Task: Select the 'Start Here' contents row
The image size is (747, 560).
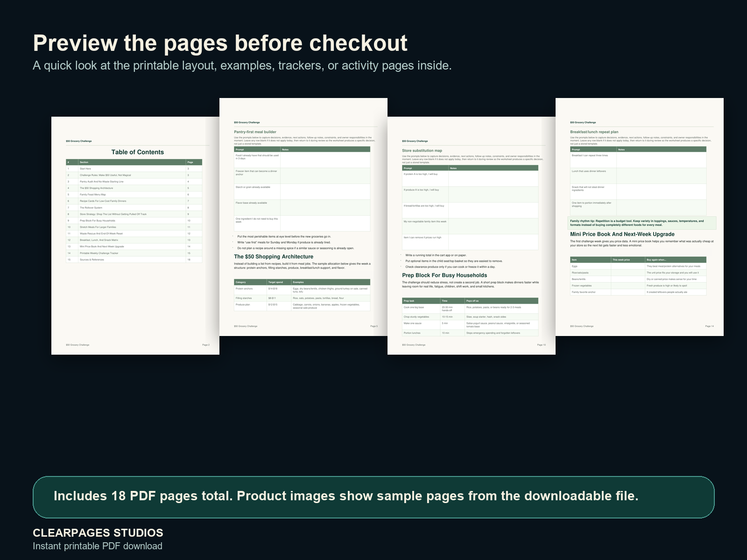Action: (134, 168)
